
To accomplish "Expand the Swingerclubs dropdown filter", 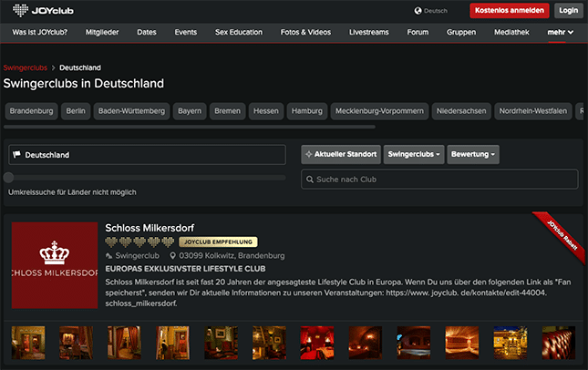I will point(414,154).
